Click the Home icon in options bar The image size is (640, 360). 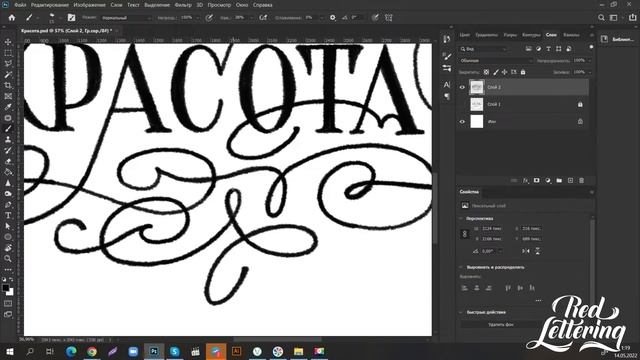pyautogui.click(x=11, y=18)
